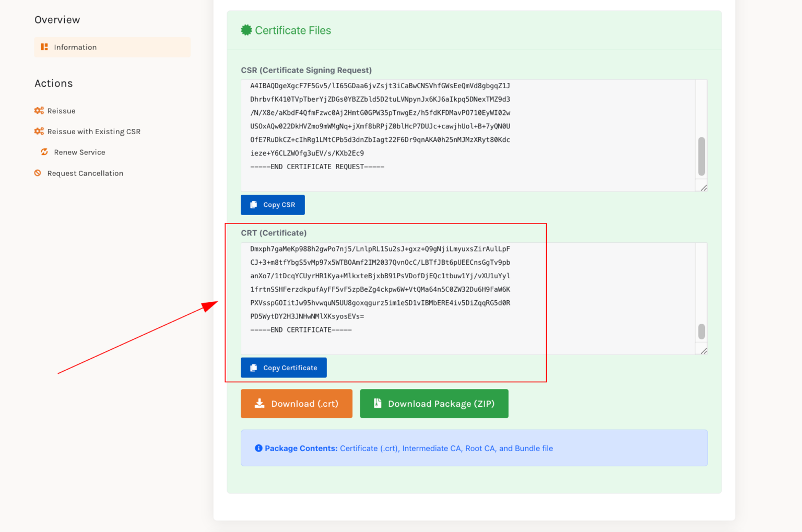This screenshot has width=802, height=532.
Task: Click the CSR text area scrollbar thumb
Action: [x=701, y=157]
